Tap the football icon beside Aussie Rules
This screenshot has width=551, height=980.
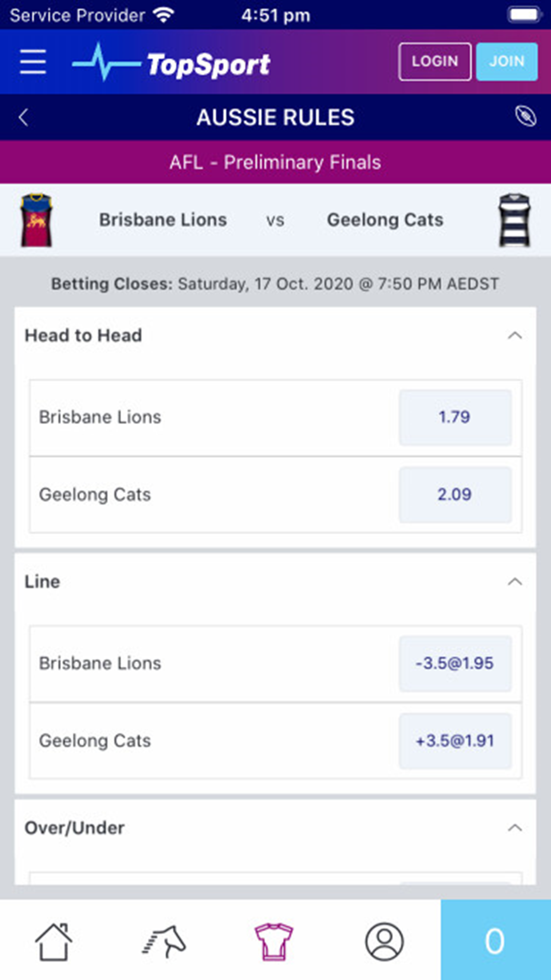(525, 117)
